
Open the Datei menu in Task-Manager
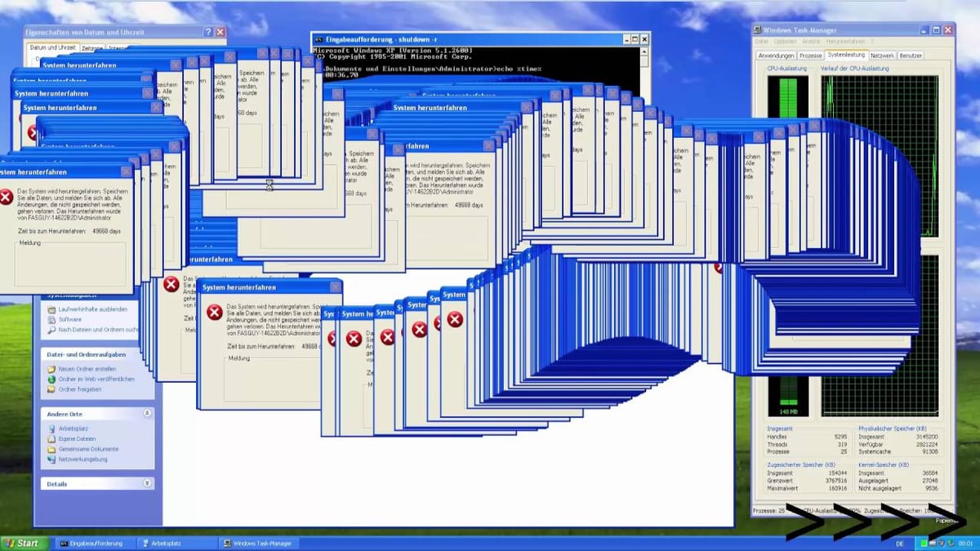[x=762, y=41]
